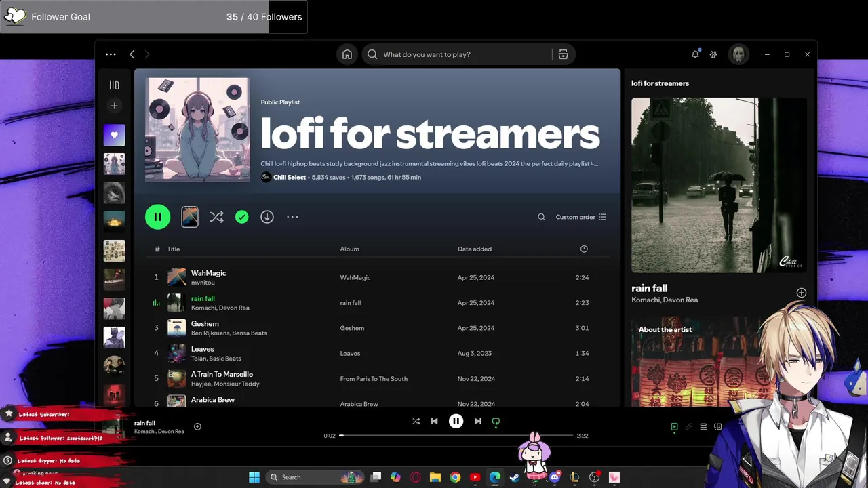Pause using the big green playlist button

157,217
